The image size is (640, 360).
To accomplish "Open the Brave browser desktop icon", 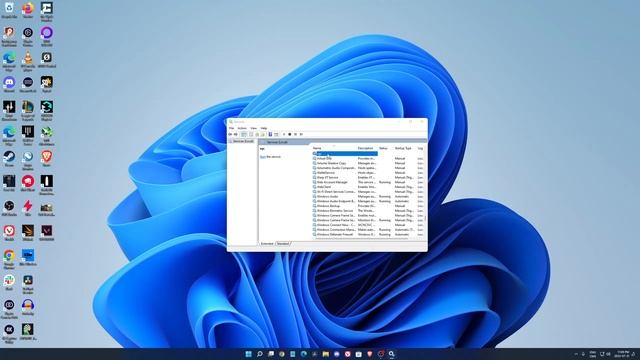I will [47, 159].
